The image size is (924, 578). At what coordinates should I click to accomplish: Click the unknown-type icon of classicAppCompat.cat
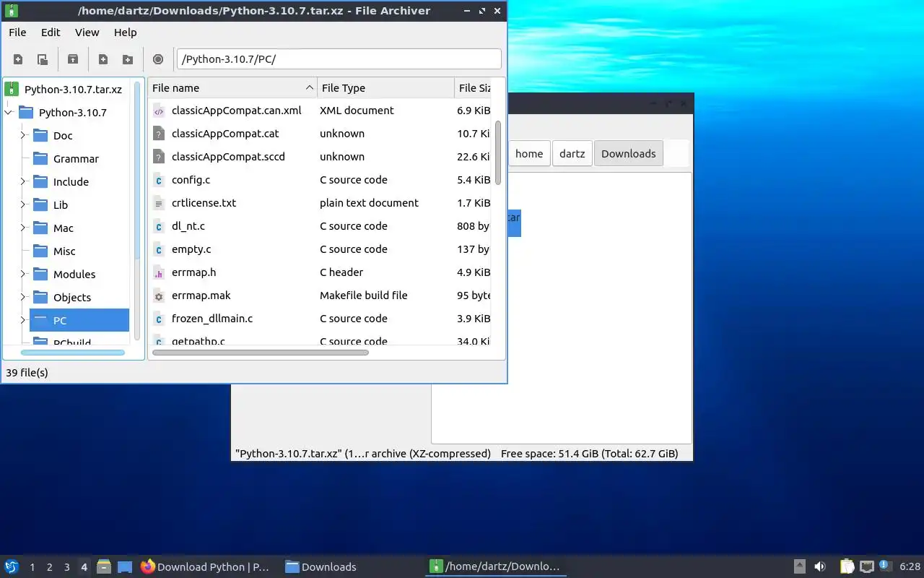(x=159, y=134)
